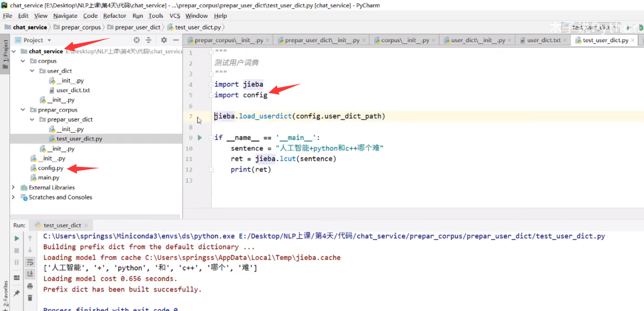Close the prepar_corpus\__init__.py editor tab
The height and width of the screenshot is (311, 644).
point(268,40)
